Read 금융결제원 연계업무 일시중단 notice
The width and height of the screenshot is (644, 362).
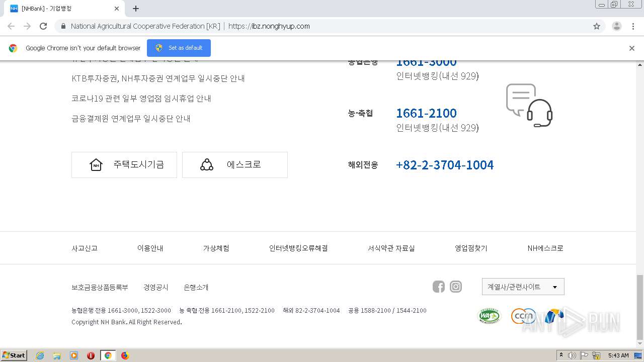(x=131, y=119)
